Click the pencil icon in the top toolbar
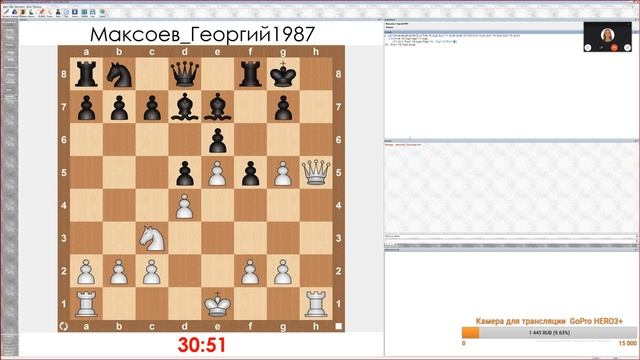640x360 pixels. point(7,12)
